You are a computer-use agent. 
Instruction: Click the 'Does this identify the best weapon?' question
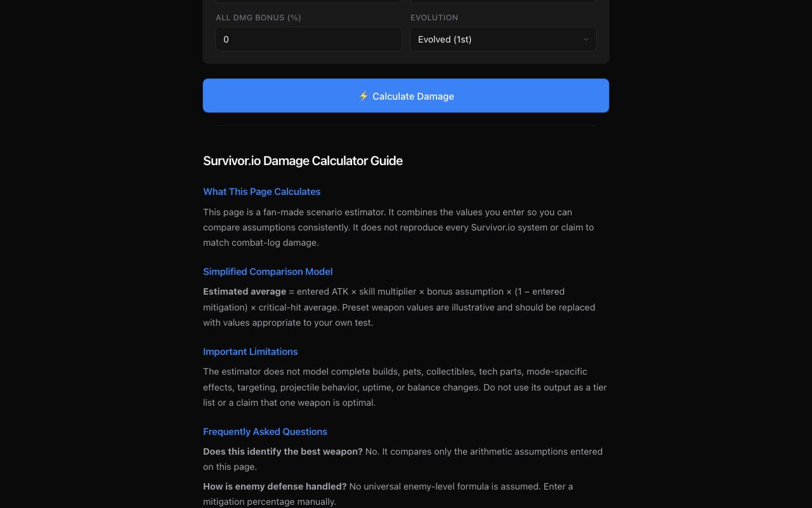pyautogui.click(x=283, y=451)
